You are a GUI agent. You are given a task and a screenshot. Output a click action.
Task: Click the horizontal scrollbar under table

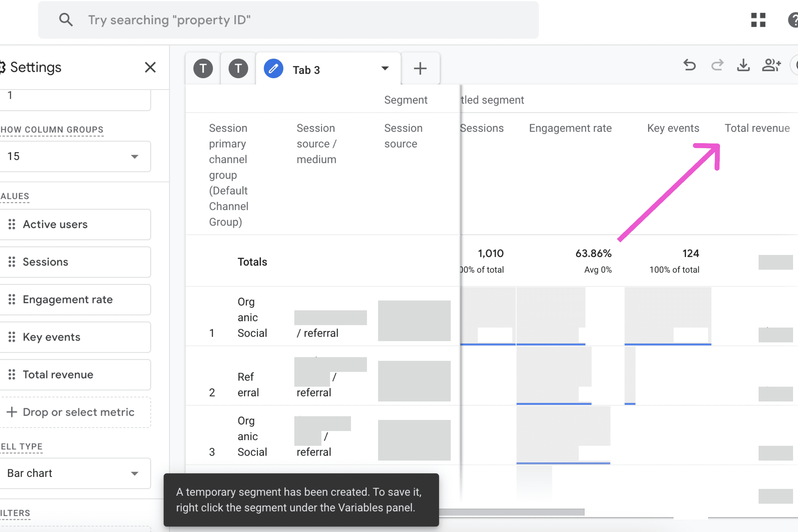point(512,512)
